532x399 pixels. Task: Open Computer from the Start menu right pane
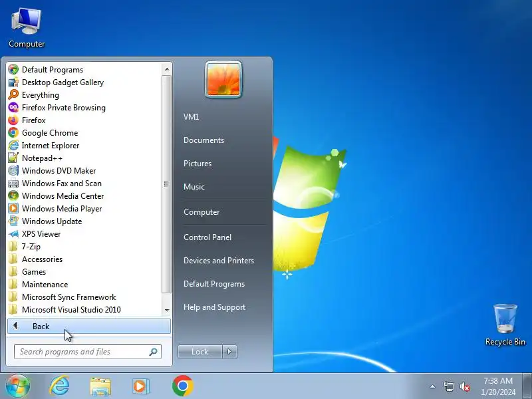point(201,212)
